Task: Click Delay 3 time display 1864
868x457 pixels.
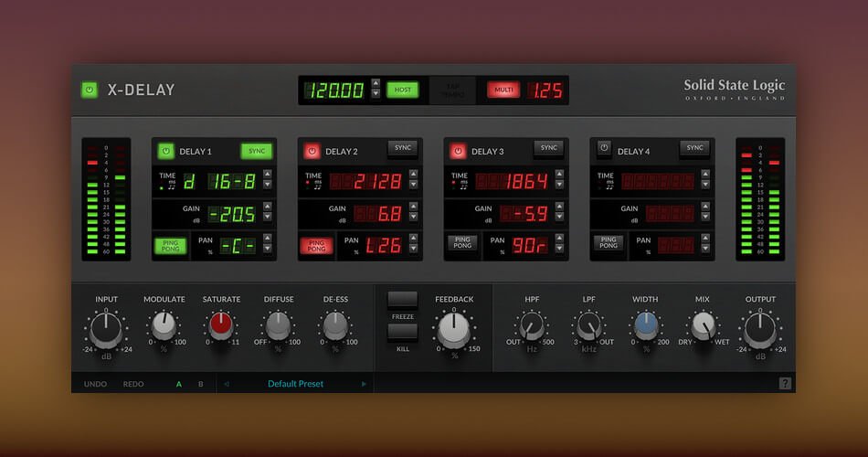Action: coord(512,181)
